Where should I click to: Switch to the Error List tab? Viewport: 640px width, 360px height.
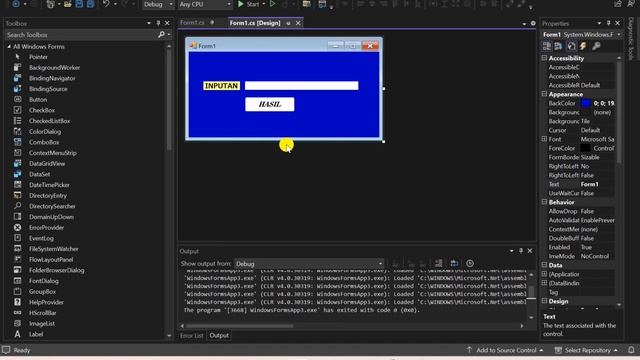[x=191, y=335]
